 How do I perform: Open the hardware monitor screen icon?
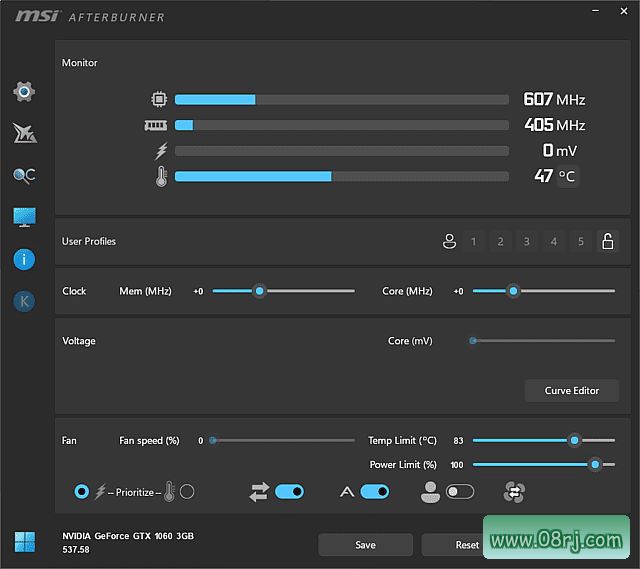coord(24,217)
